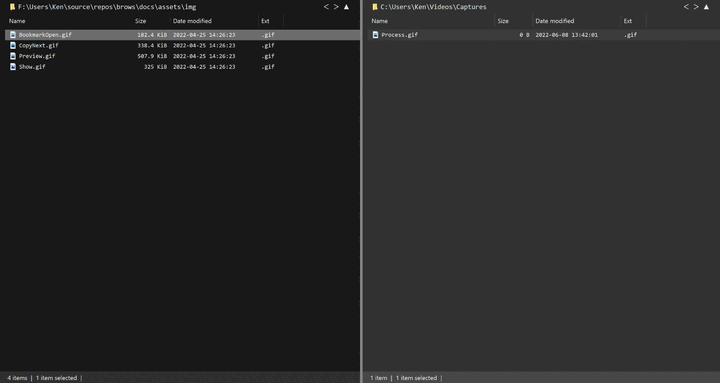Click the 338.4 KiB size cell
Screen dimensions: 720x383
click(x=152, y=45)
